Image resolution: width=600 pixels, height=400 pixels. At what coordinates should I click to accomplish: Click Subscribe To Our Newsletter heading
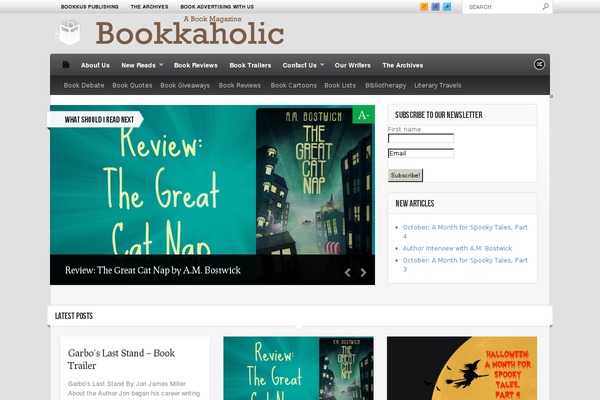439,115
